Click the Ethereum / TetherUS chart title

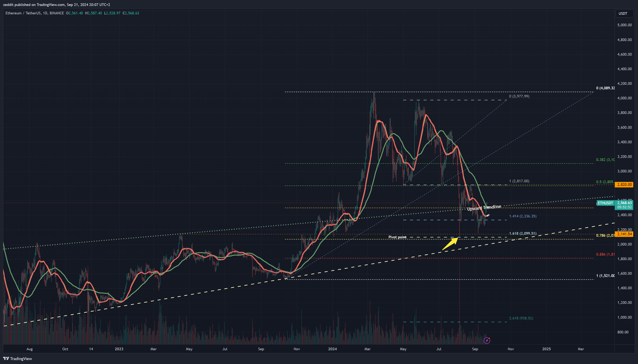(x=34, y=13)
